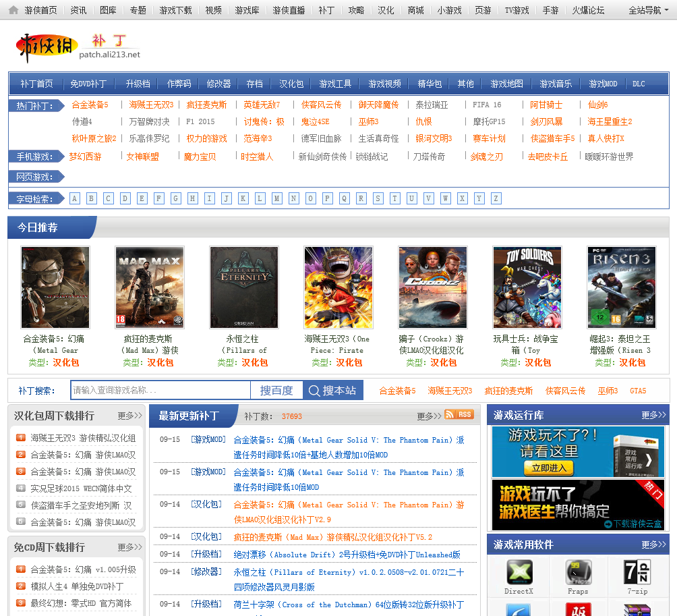Open rank 2 模拟人生4 单独免DVD补丁
Viewport: 677px width, 616px height.
pyautogui.click(x=77, y=586)
